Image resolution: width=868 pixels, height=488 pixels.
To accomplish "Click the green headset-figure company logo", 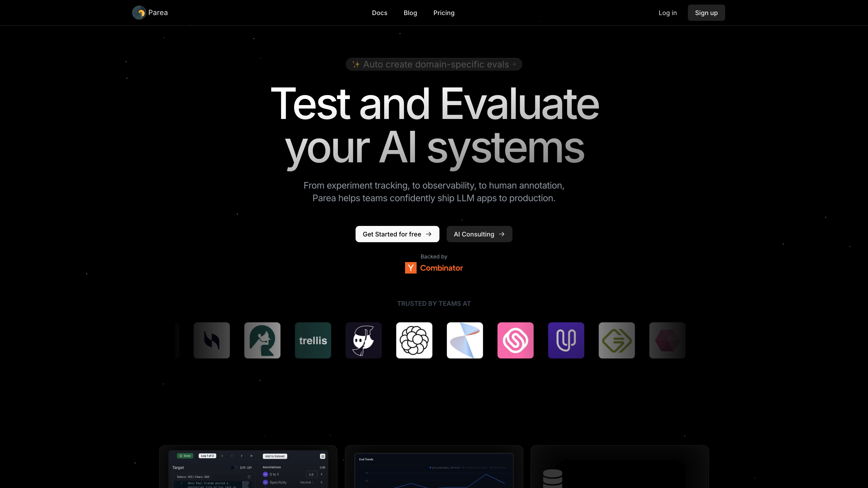I will click(262, 340).
